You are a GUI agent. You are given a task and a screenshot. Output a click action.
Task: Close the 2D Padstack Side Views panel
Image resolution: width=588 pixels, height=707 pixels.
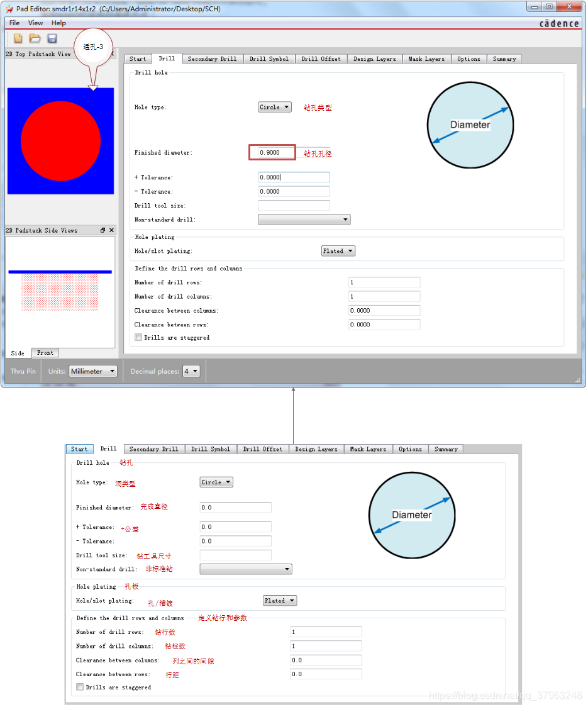(112, 230)
